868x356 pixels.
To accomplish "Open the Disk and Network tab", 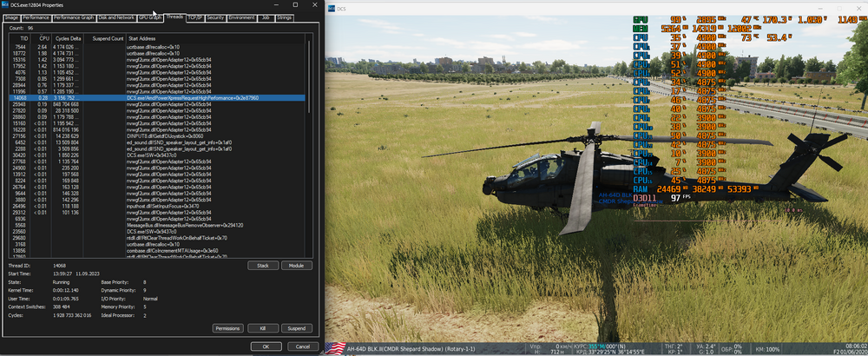I will (x=118, y=17).
